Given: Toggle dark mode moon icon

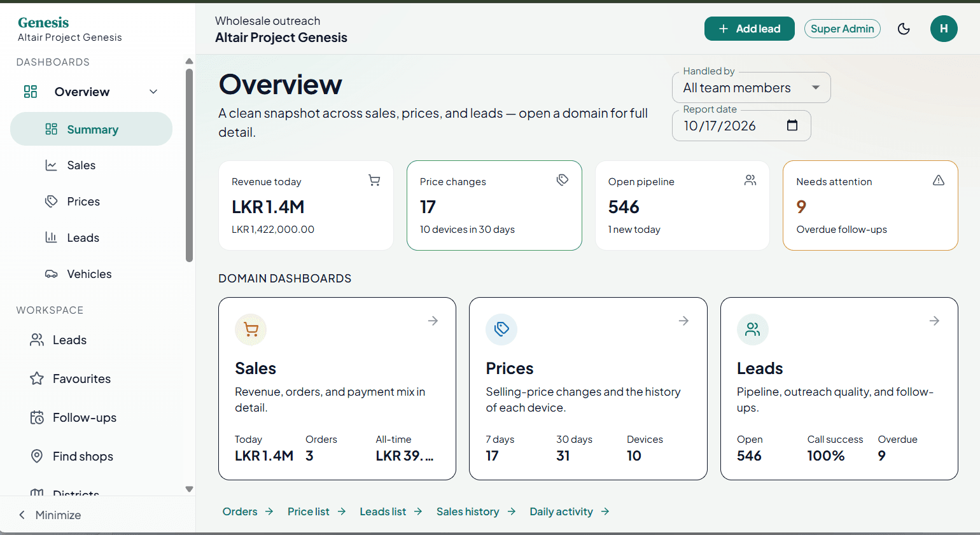Looking at the screenshot, I should pos(904,29).
